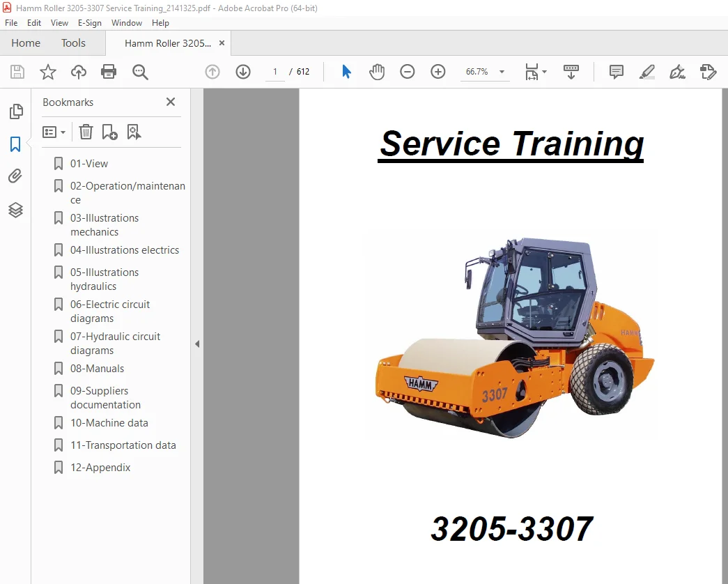Open bookmark 11-Transportation data

pos(123,445)
